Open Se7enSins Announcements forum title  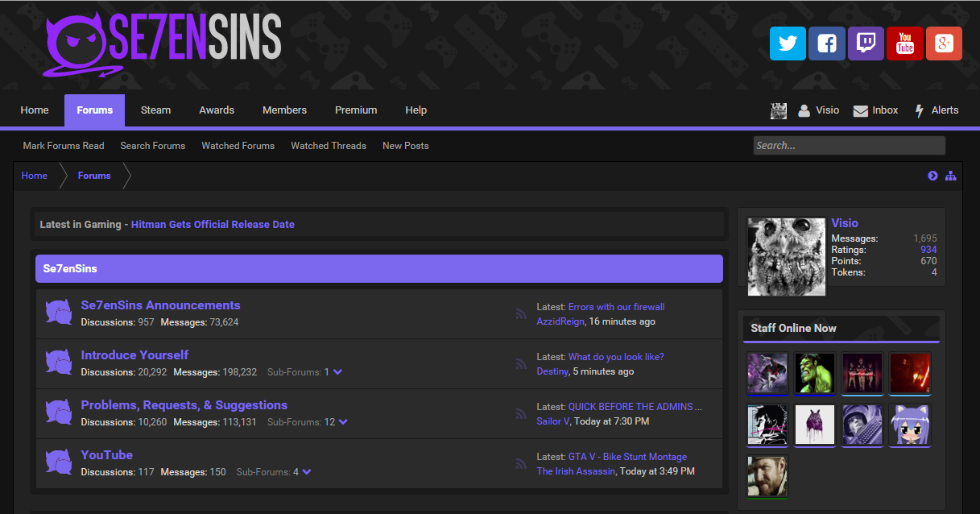click(x=161, y=305)
